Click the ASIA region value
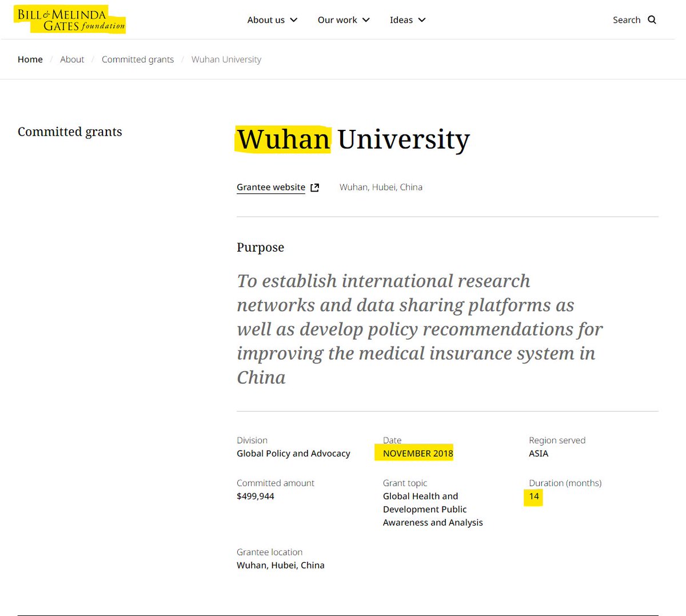Viewport: 686px width, 616px height. 539,454
